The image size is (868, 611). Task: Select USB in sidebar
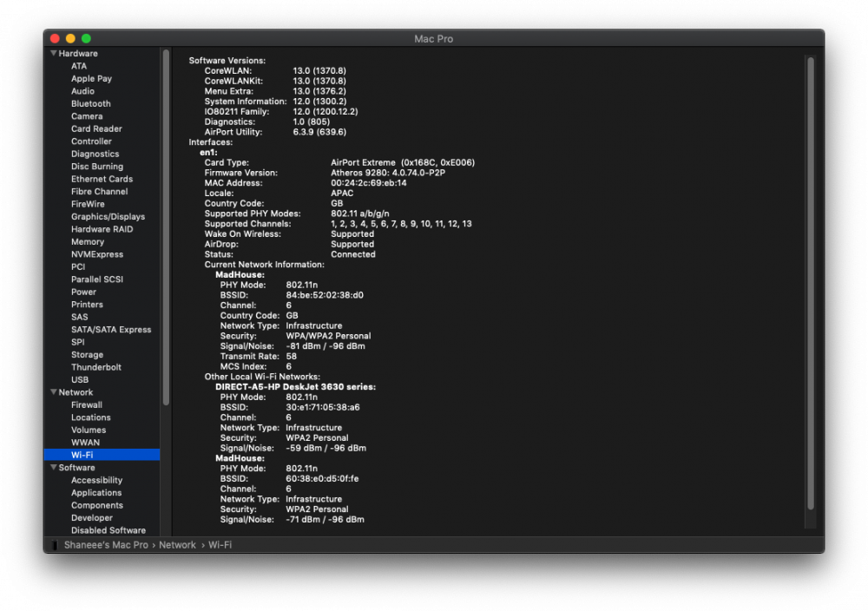tap(80, 379)
